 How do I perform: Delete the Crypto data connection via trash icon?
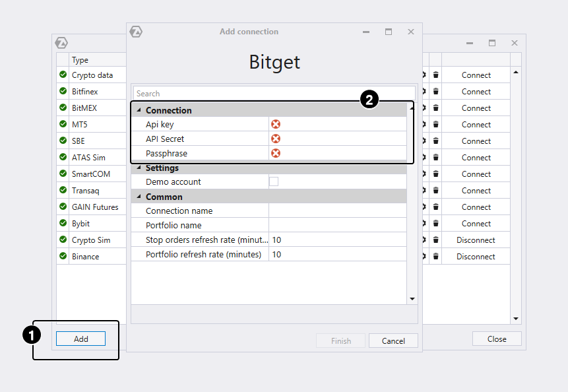(x=435, y=75)
